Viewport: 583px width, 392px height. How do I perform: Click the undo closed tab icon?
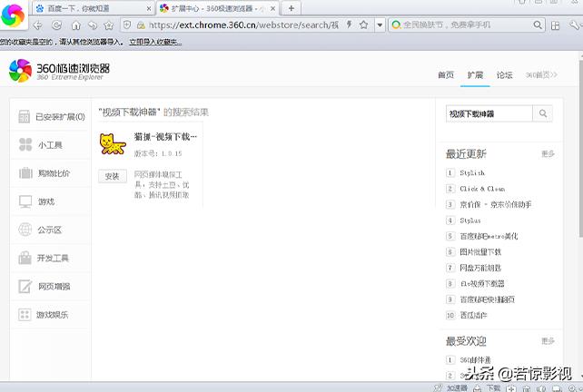pyautogui.click(x=93, y=25)
